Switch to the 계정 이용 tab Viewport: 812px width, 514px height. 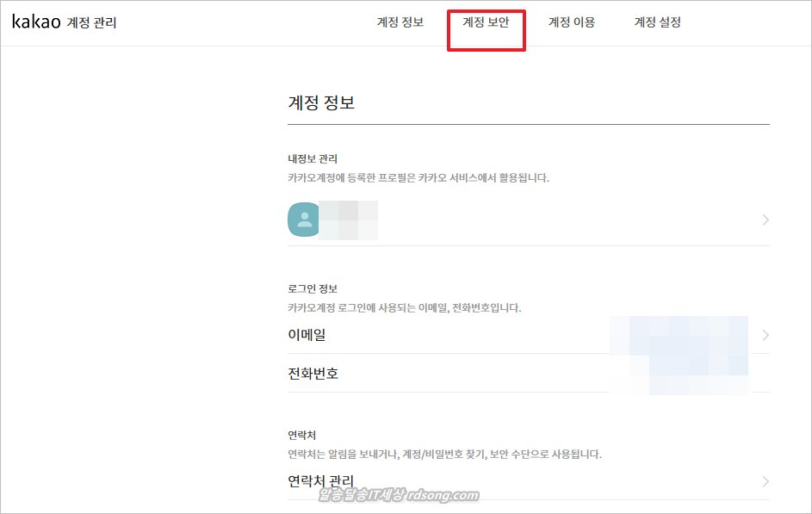pyautogui.click(x=569, y=22)
